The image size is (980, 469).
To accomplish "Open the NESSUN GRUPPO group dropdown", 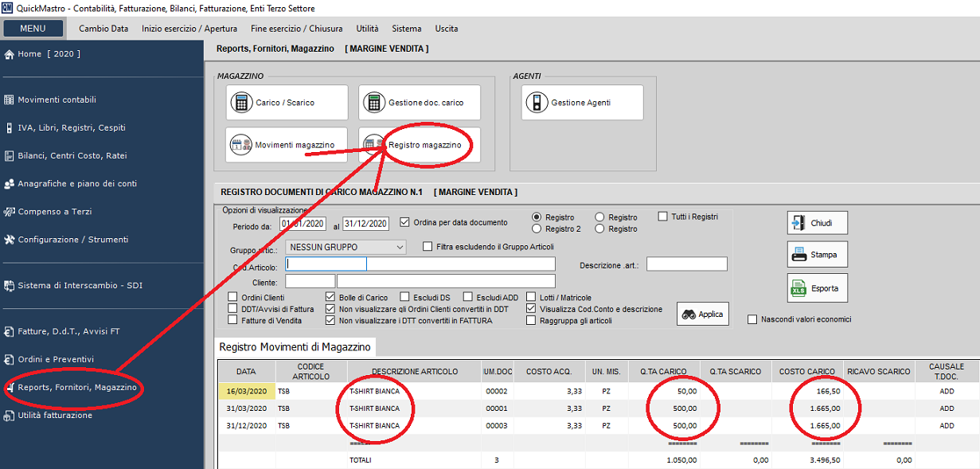I will click(346, 247).
